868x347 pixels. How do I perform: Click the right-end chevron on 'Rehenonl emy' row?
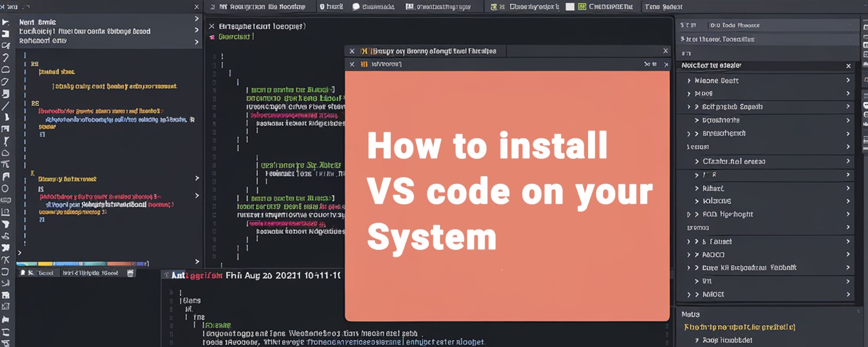click(x=197, y=42)
